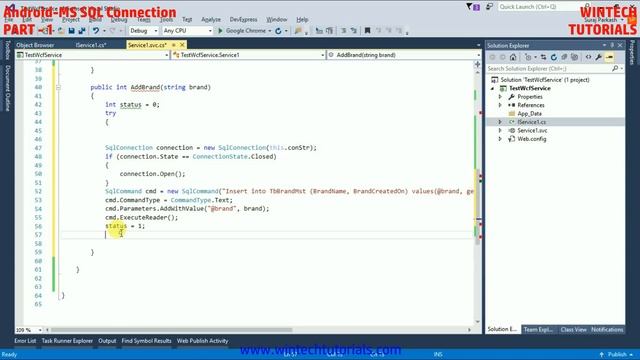
Task: Click Publish in the status bar
Action: (617, 354)
